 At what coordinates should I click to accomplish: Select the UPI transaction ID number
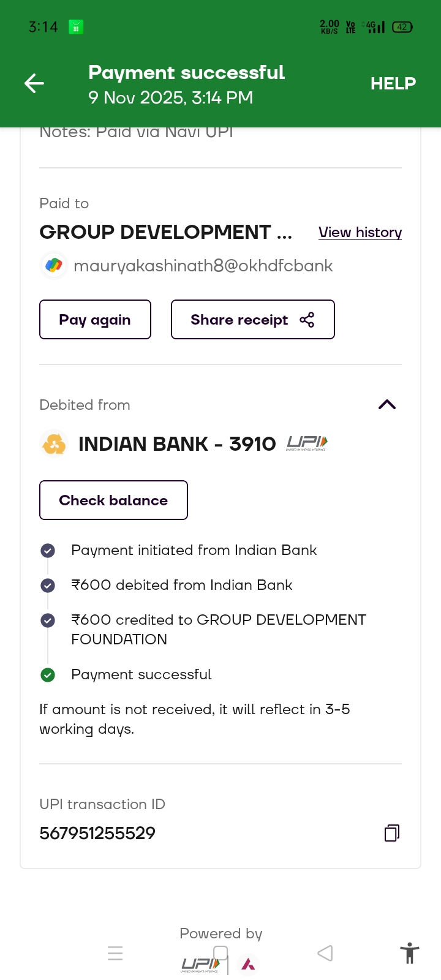pos(97,833)
